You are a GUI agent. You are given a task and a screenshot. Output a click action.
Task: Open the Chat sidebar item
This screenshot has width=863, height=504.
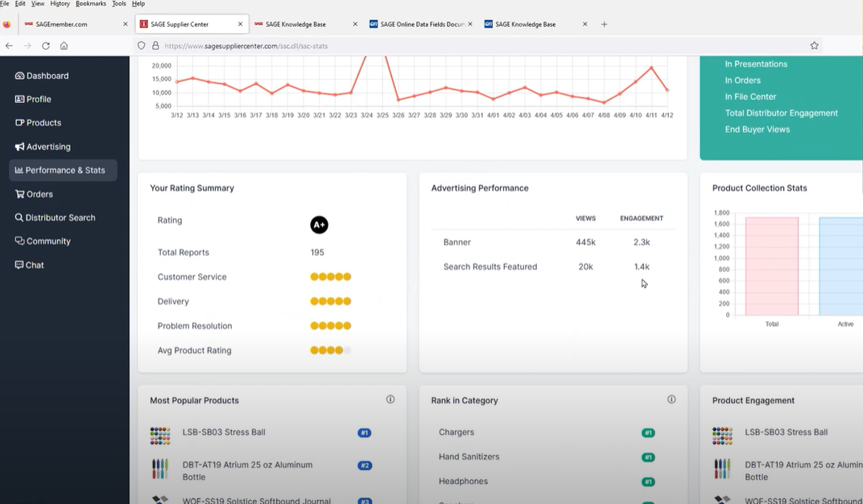point(30,265)
